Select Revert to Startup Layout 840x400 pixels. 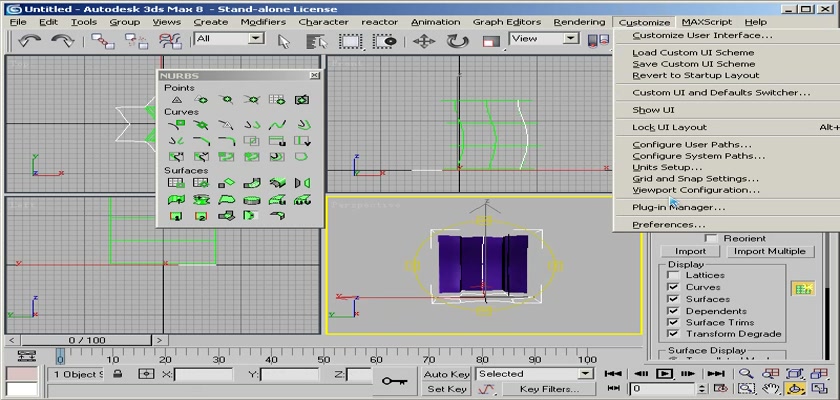[695, 76]
